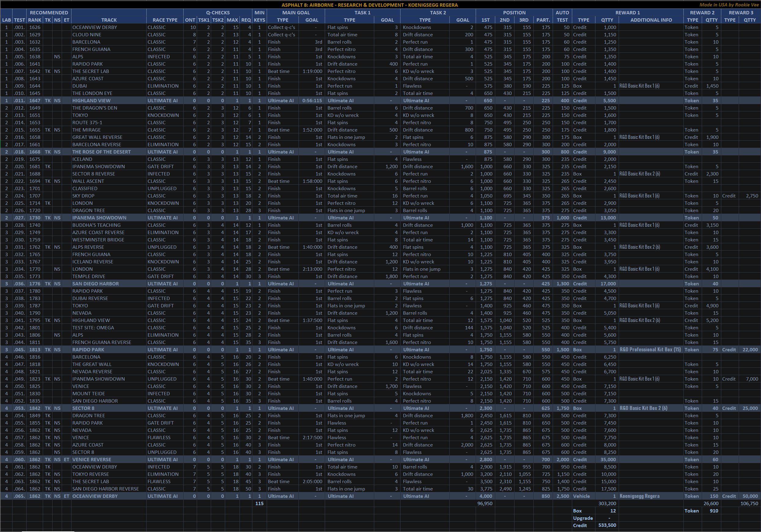Click the ROUTE 375-1 track cell

pyautogui.click(x=109, y=122)
